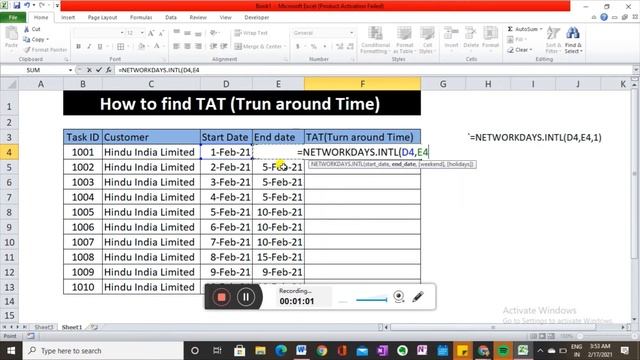Click the Decrease Font Size icon
Image resolution: width=640 pixels, height=360 pixels.
(x=162, y=33)
